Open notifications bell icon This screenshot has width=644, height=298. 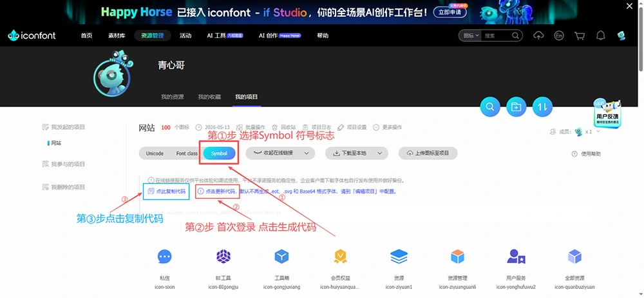600,36
